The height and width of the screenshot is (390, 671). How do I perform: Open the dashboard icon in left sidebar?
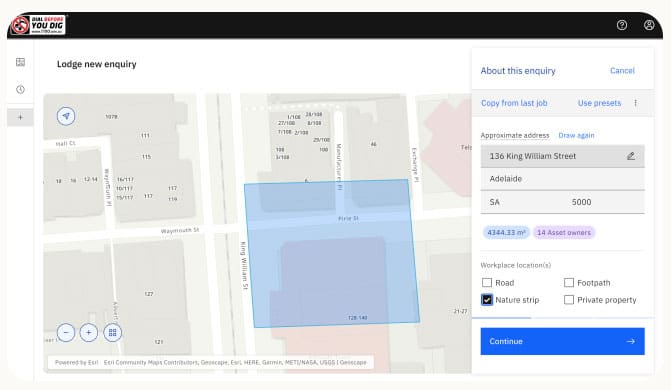(20, 62)
